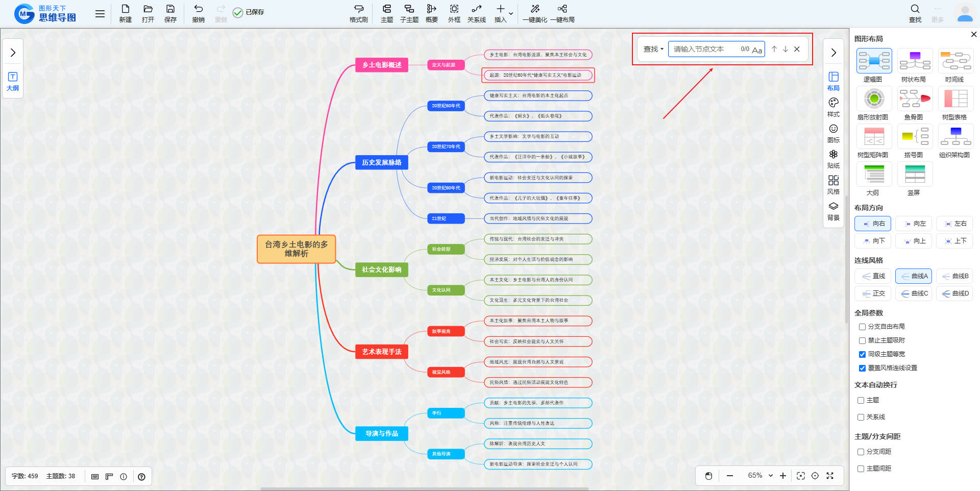The height and width of the screenshot is (491, 980).
Task: Click the 请输入节点文本 search input field
Action: pyautogui.click(x=704, y=49)
